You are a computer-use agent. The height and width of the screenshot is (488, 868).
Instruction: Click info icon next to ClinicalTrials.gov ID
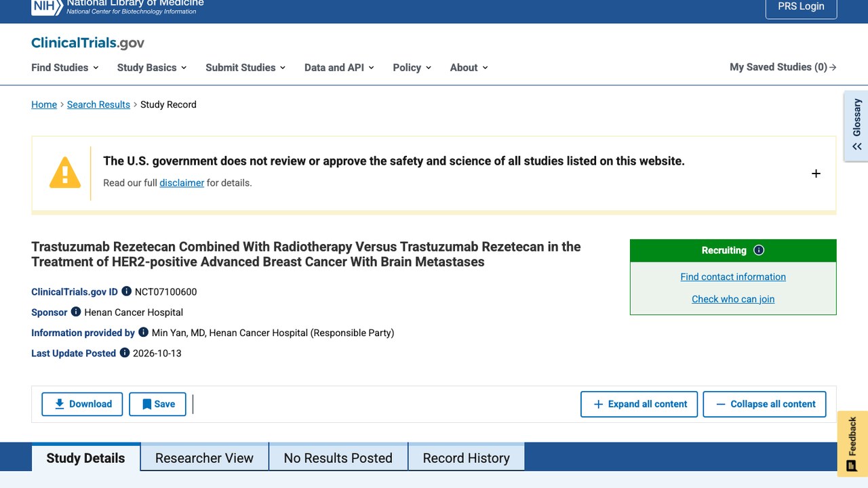tap(126, 291)
